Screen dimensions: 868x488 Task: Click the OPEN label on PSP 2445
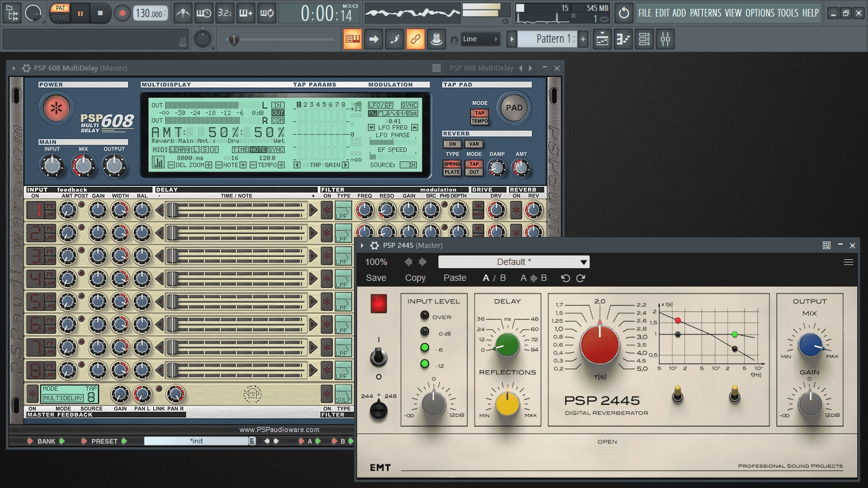[x=607, y=442]
